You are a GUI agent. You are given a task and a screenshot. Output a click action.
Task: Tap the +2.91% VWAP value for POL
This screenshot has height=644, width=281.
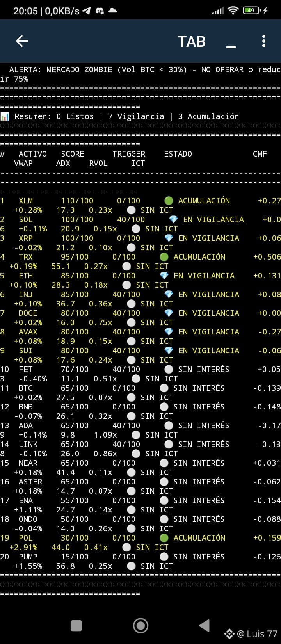(23, 548)
